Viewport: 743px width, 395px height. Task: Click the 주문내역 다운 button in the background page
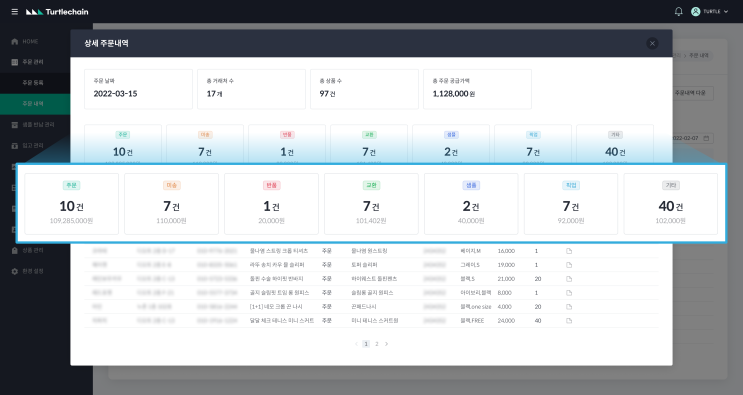pos(693,93)
